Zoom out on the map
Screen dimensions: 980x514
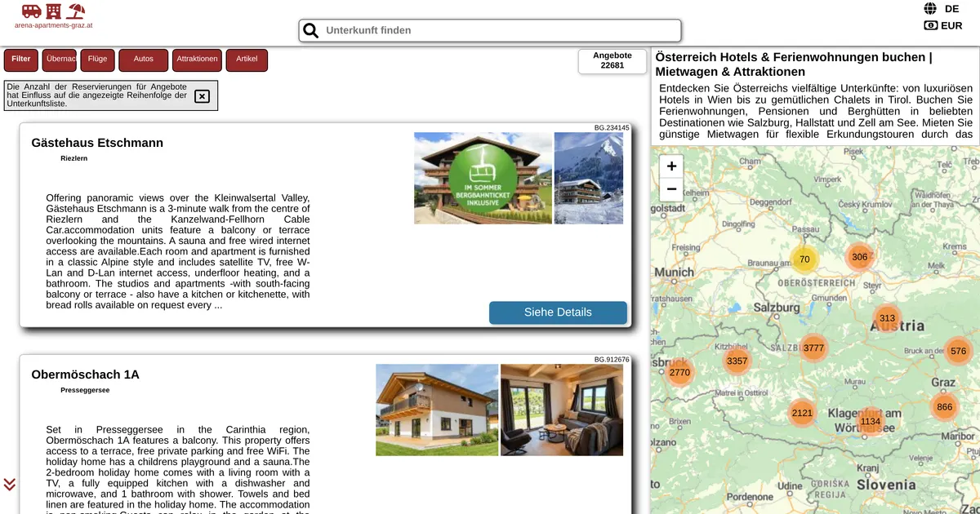click(x=671, y=190)
